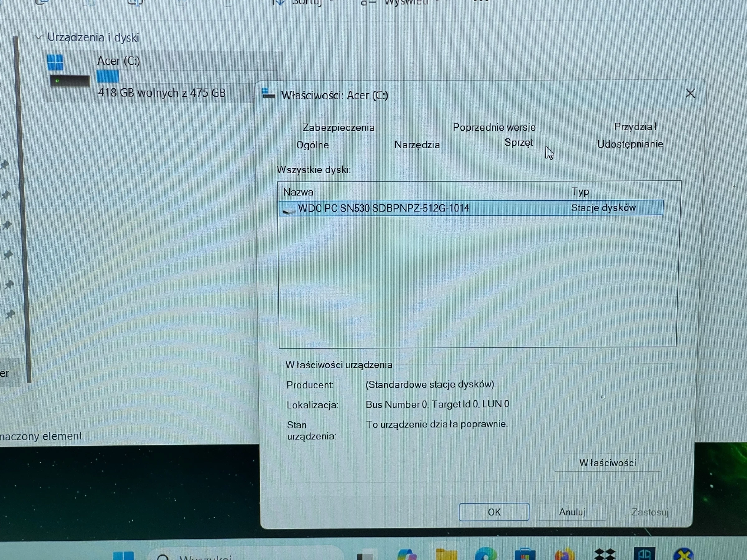Open File Explorer from the taskbar

(446, 555)
